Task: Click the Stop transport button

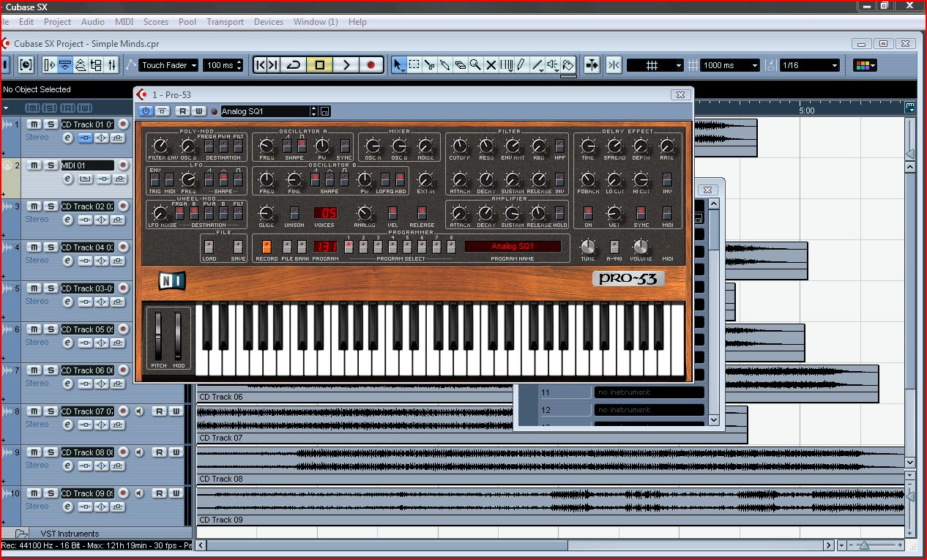Action: tap(319, 65)
